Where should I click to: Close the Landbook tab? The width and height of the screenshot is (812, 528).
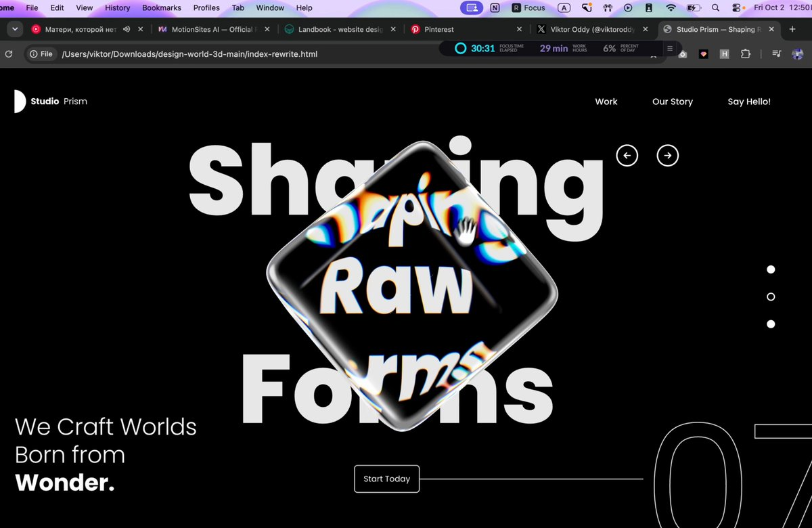394,29
